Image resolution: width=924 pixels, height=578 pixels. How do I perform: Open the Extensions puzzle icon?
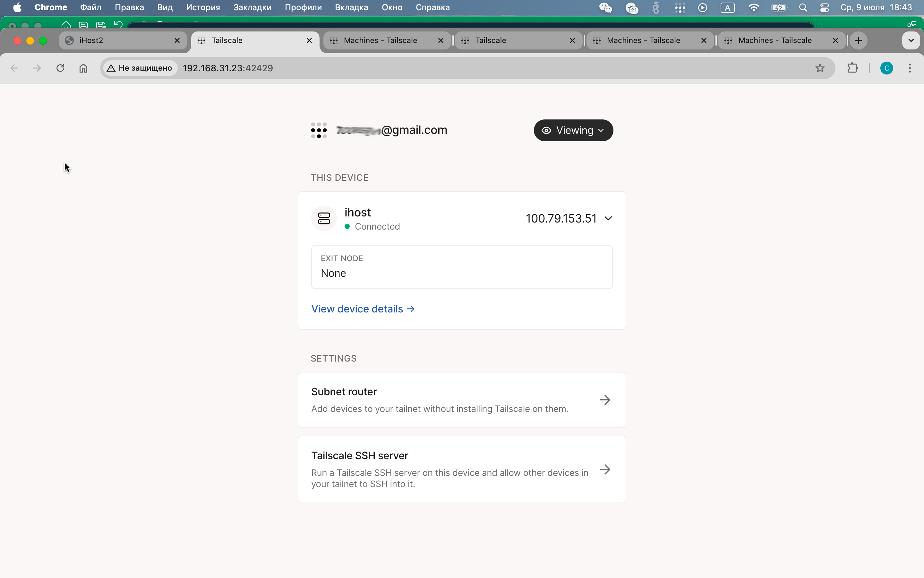pyautogui.click(x=852, y=68)
